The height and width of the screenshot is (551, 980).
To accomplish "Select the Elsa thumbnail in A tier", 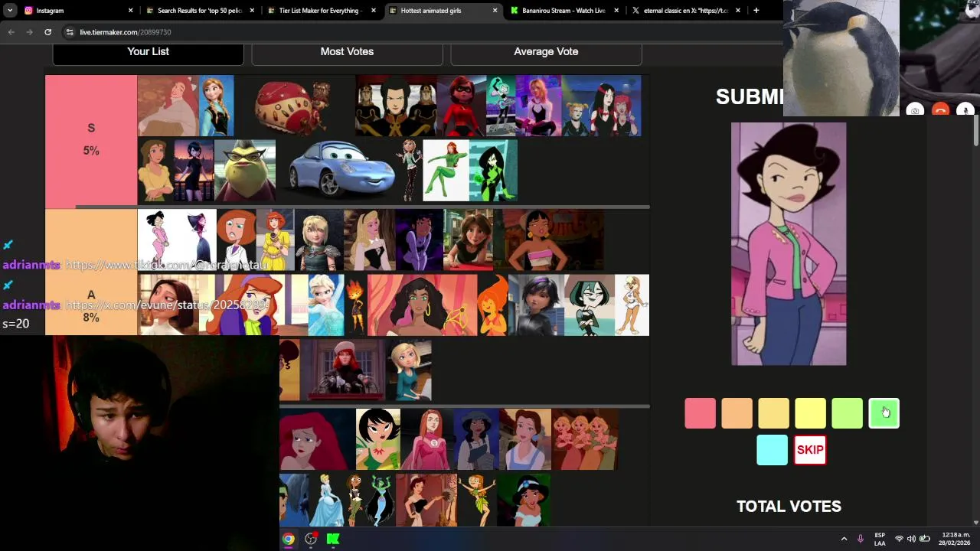I will click(326, 305).
